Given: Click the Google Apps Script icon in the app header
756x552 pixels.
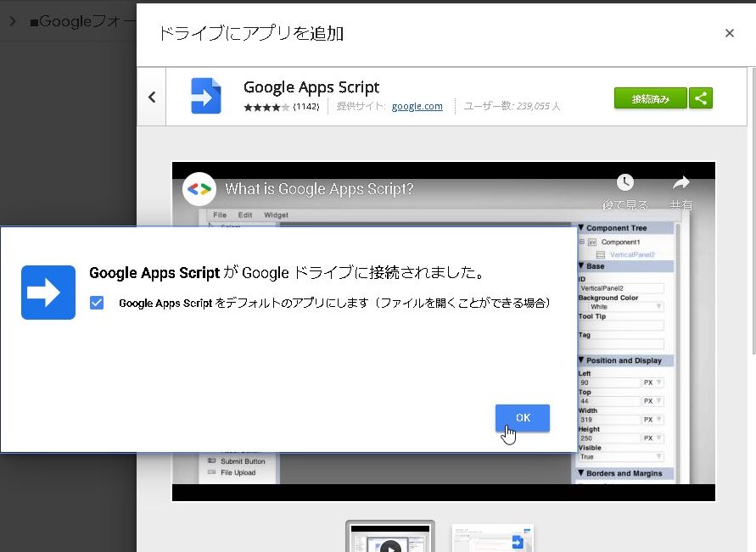Looking at the screenshot, I should (x=205, y=97).
